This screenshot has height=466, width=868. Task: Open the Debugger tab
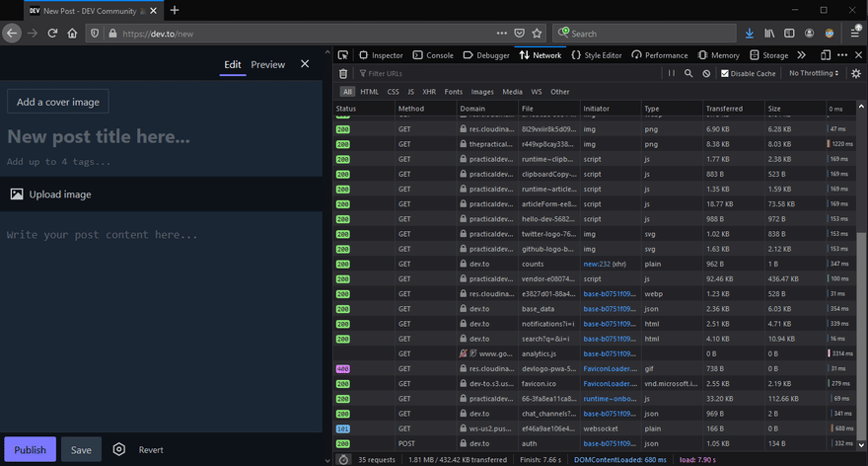[486, 55]
